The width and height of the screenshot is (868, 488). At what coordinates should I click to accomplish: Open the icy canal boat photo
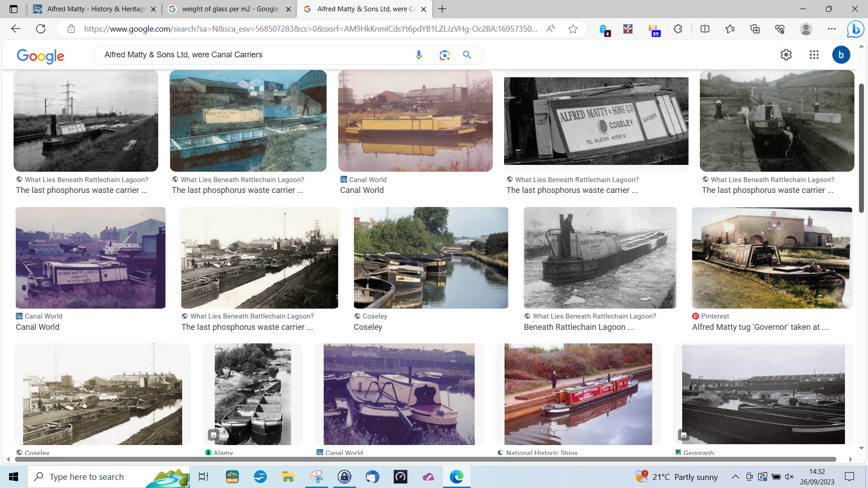(600, 258)
